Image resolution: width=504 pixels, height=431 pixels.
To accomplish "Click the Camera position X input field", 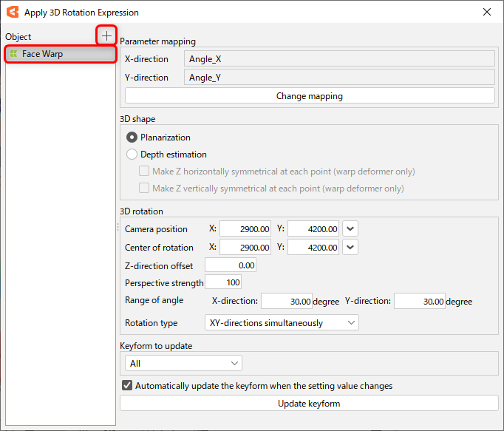I will pyautogui.click(x=246, y=229).
